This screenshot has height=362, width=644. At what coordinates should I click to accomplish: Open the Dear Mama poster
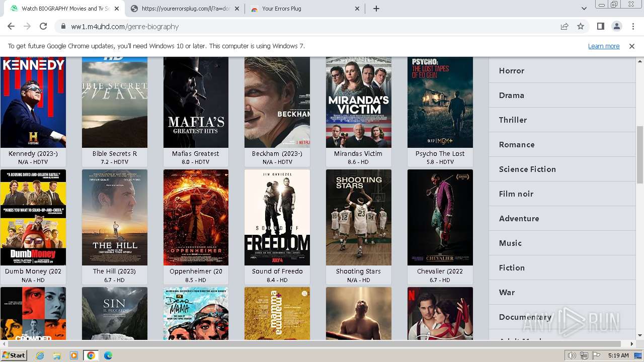pyautogui.click(x=196, y=313)
